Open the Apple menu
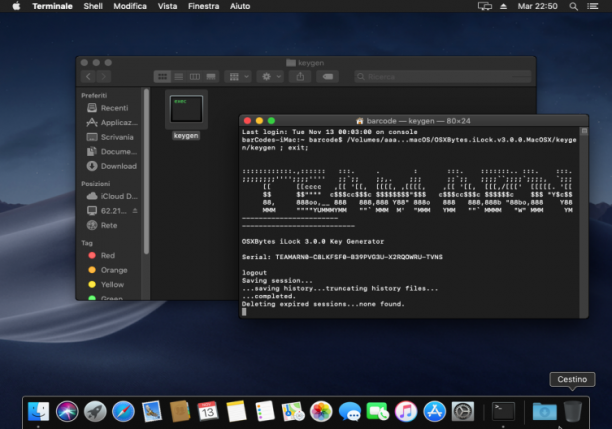This screenshot has height=429, width=612. (16, 6)
